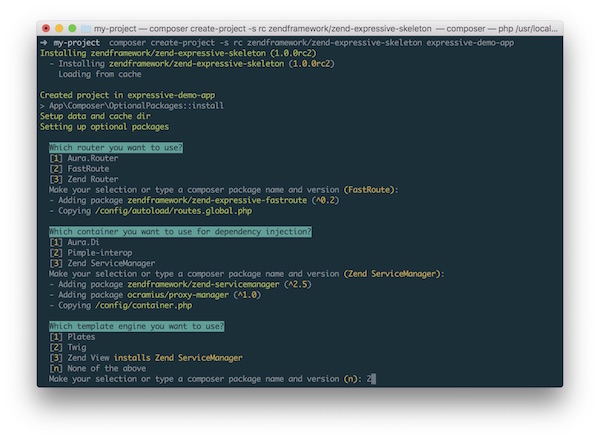
Task: Click '(1.0.0rc2)' on the first Installing line
Action: coord(293,53)
